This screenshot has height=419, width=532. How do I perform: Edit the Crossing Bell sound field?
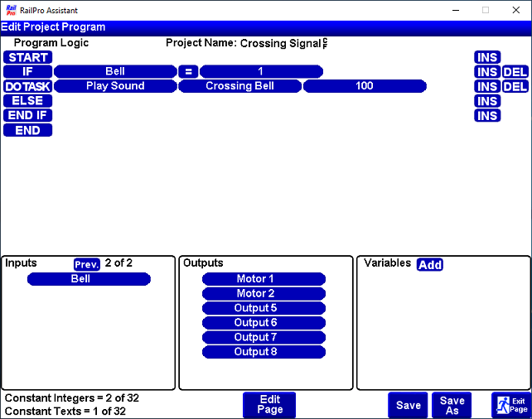(x=239, y=86)
